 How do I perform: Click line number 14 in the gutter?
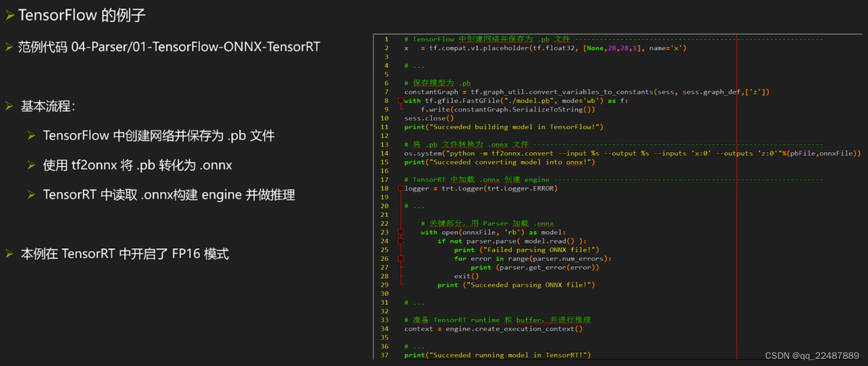tap(384, 153)
